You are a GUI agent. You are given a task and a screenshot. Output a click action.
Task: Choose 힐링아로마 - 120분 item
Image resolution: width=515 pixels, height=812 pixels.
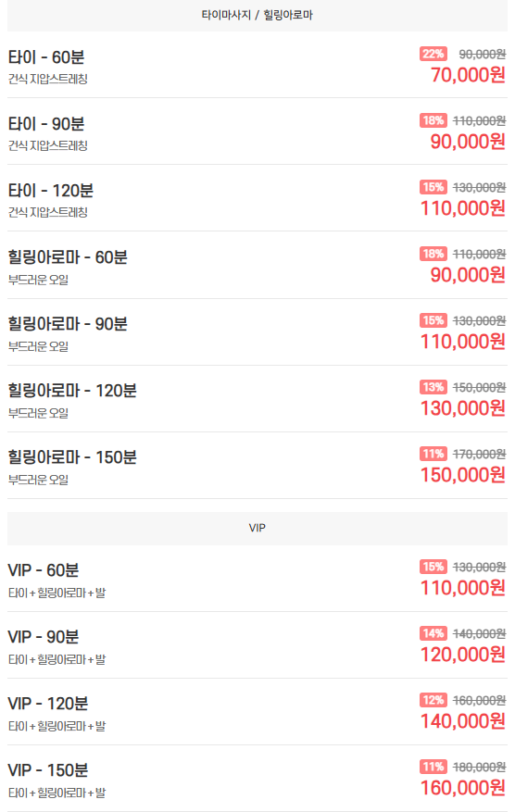pyautogui.click(x=257, y=399)
